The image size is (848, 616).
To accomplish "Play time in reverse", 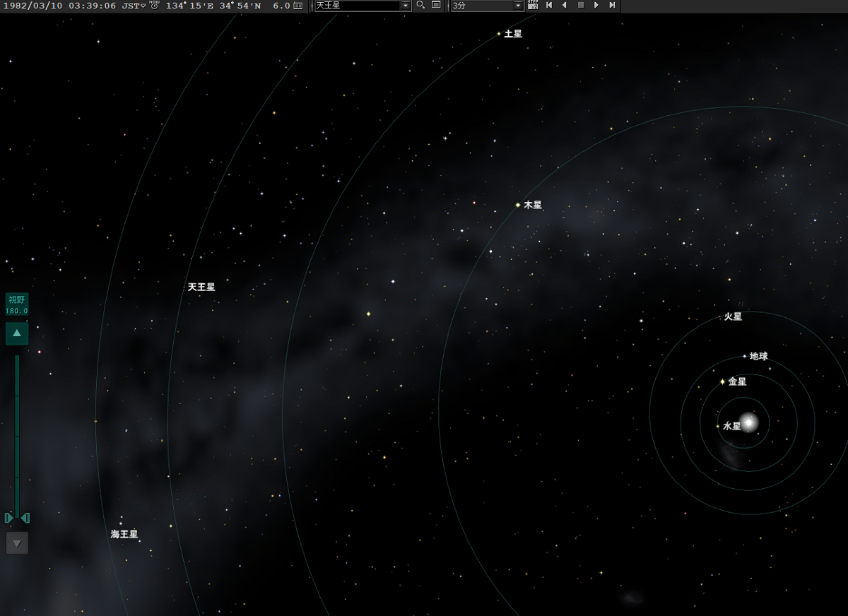I will (x=564, y=5).
